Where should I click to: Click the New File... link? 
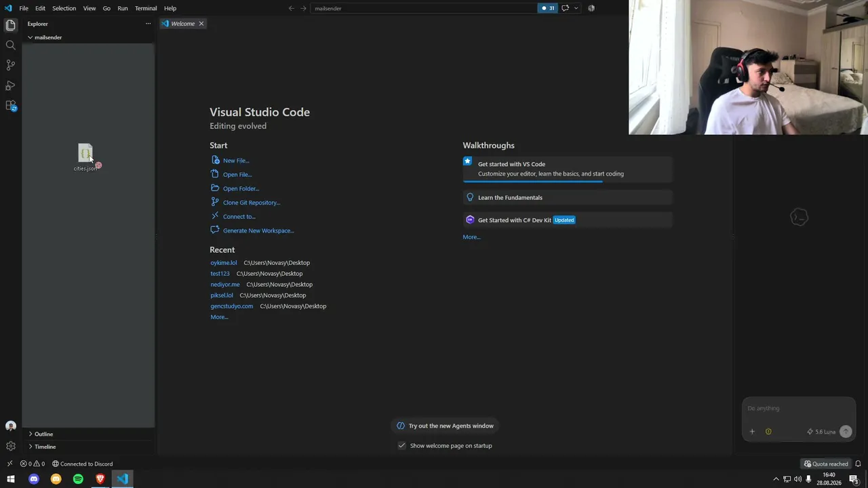236,161
